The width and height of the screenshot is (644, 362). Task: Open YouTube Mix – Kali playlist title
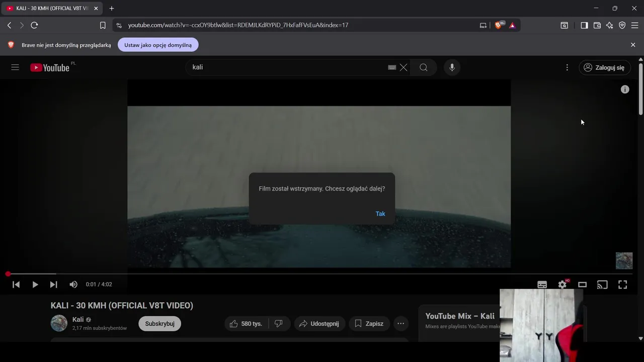(460, 316)
